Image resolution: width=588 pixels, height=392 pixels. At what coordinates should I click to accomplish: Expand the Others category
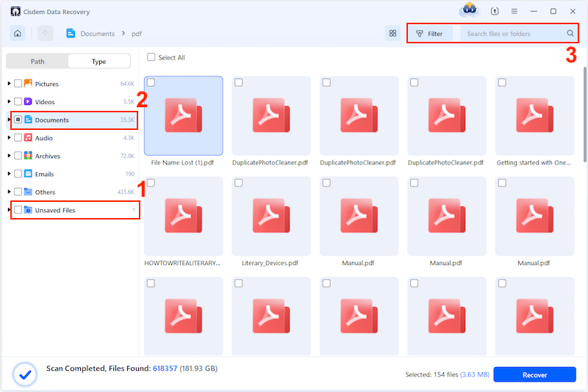pos(9,192)
